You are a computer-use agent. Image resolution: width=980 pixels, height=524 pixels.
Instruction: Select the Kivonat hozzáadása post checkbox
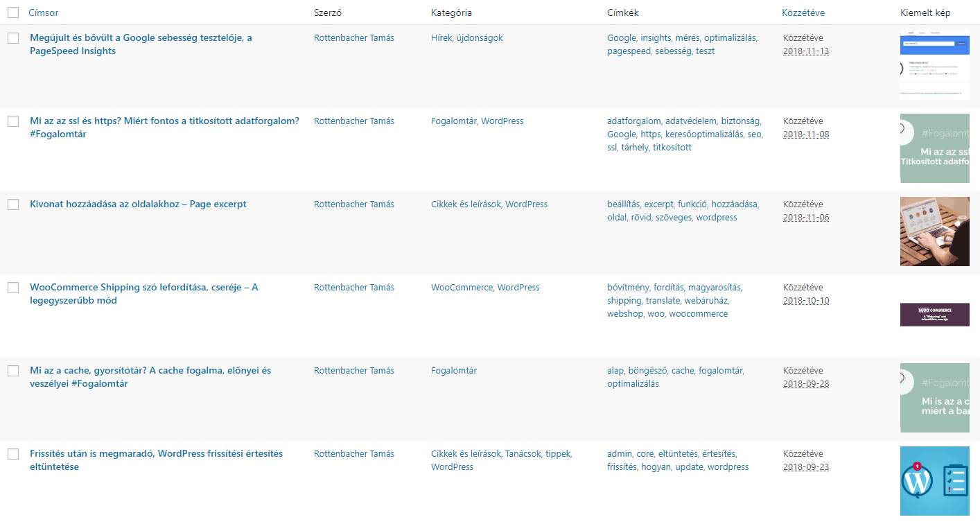[13, 204]
